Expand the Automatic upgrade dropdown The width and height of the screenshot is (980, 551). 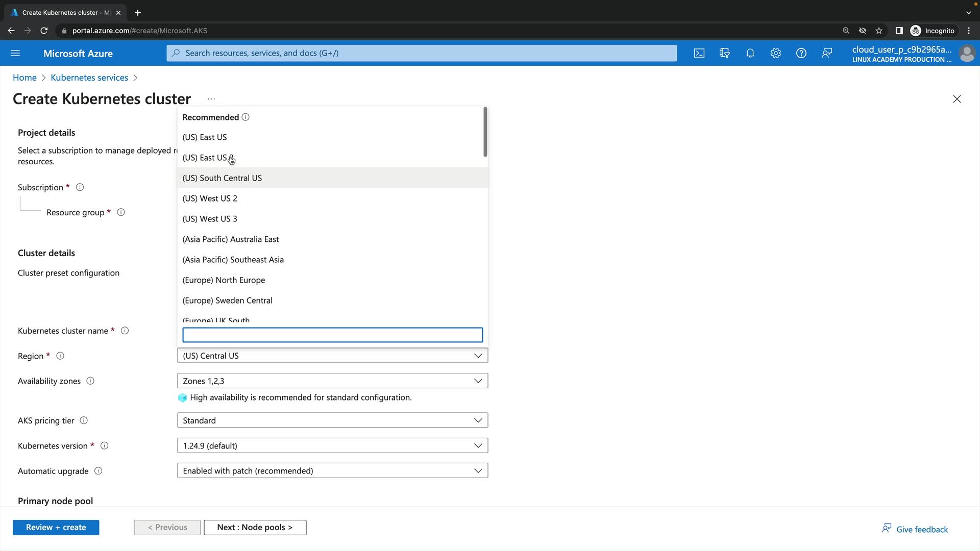point(332,471)
